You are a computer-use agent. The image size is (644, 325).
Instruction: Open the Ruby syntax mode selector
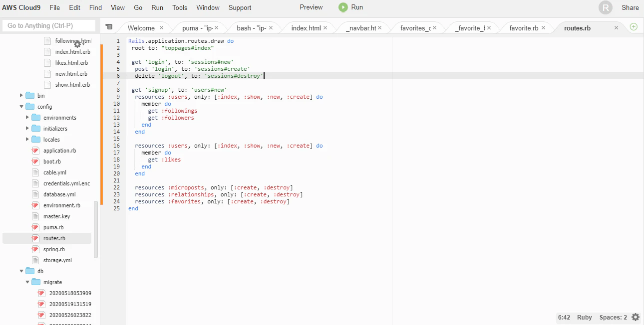[585, 317]
